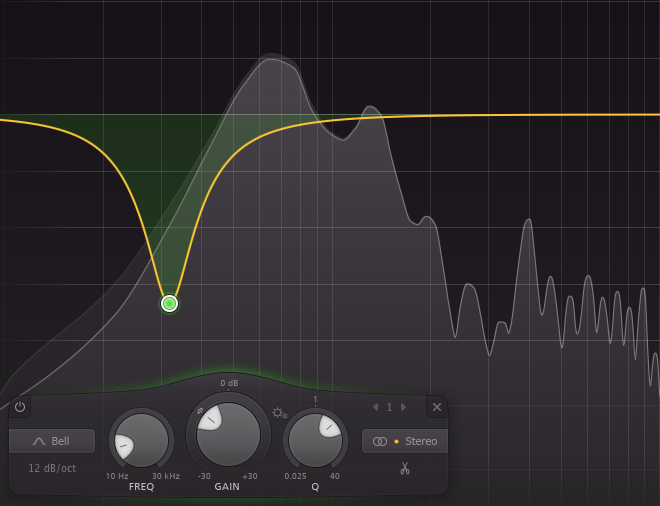This screenshot has width=660, height=506.
Task: Click the Q default value 1 label
Action: click(x=315, y=399)
